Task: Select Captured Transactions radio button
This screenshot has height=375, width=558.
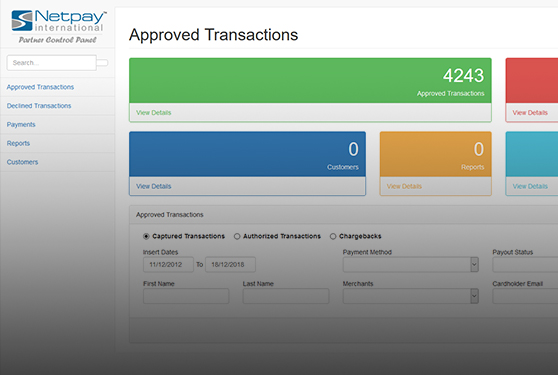Action: pos(146,236)
